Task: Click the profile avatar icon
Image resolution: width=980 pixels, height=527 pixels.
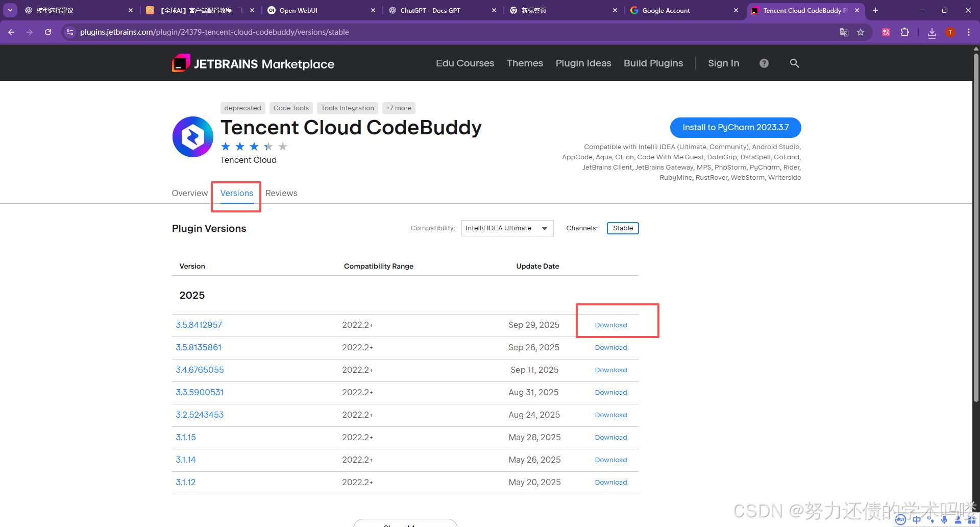Action: [x=950, y=32]
